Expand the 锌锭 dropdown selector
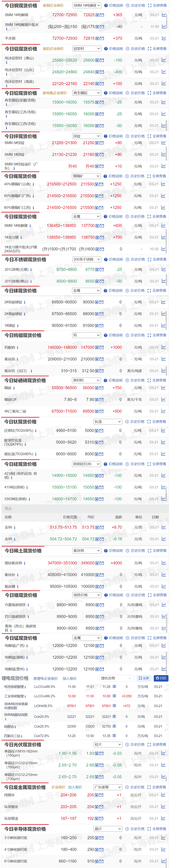This screenshot has width=170, height=868. pyautogui.click(x=87, y=136)
